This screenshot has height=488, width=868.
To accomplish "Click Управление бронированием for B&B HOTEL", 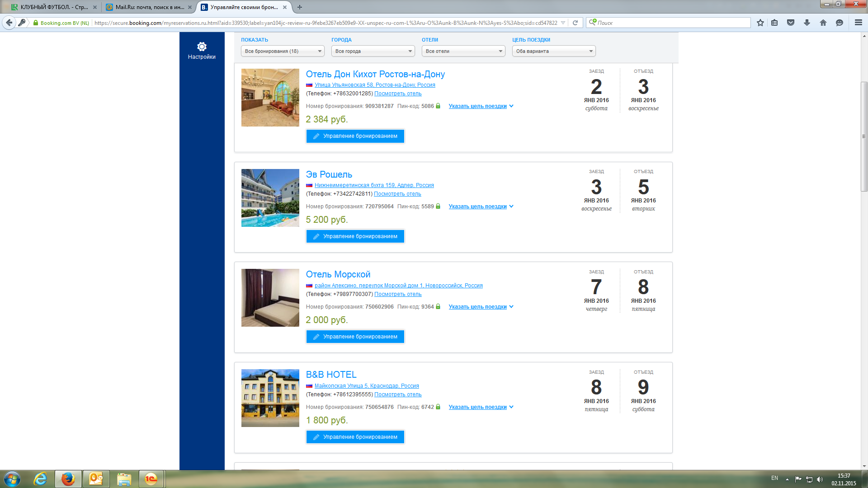I will click(355, 437).
